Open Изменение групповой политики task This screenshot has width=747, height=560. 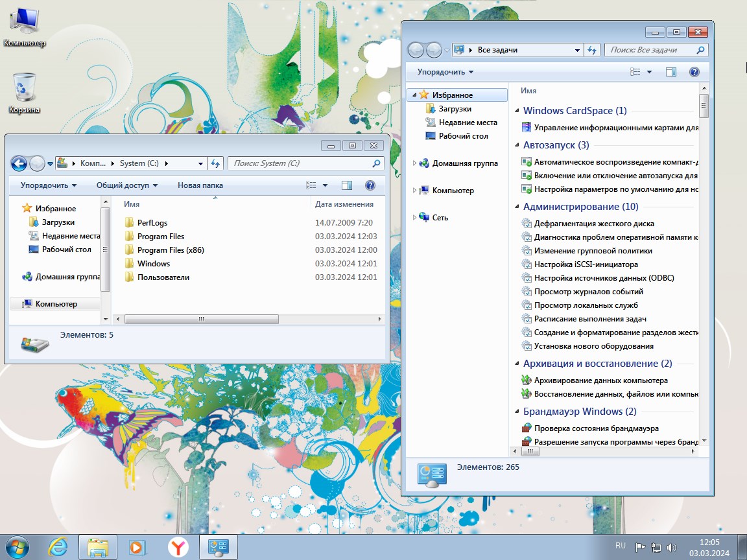[593, 250]
